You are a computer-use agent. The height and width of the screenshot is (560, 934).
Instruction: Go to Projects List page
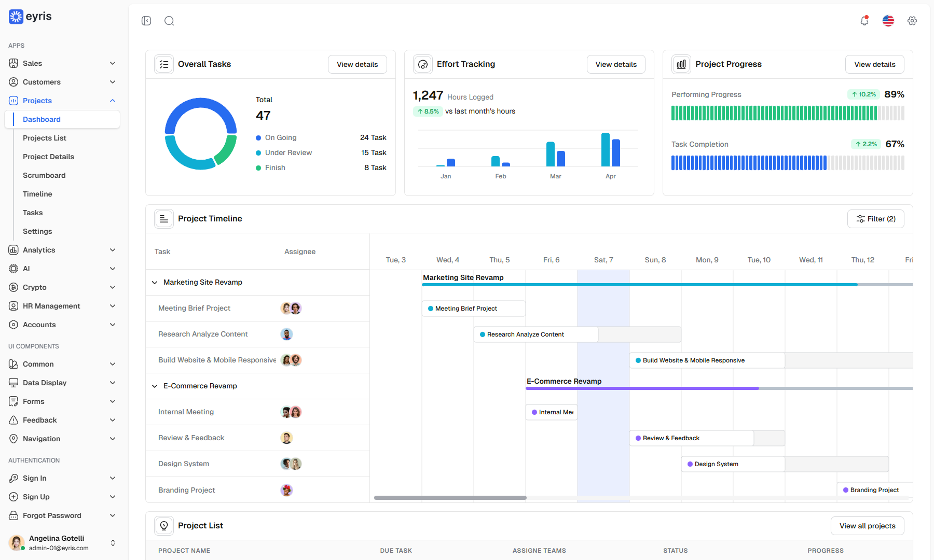[45, 138]
